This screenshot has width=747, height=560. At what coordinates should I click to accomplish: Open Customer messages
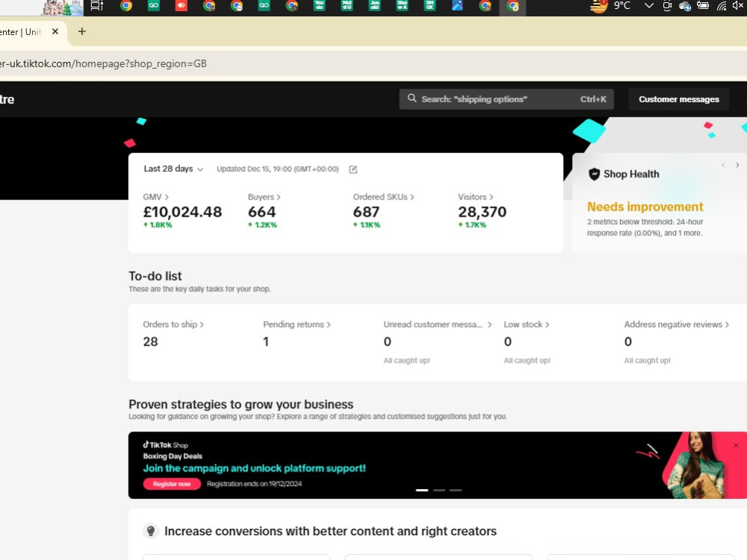click(679, 99)
